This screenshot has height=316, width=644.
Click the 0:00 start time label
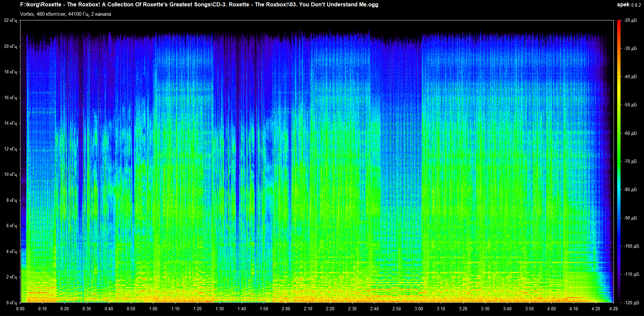pyautogui.click(x=20, y=309)
